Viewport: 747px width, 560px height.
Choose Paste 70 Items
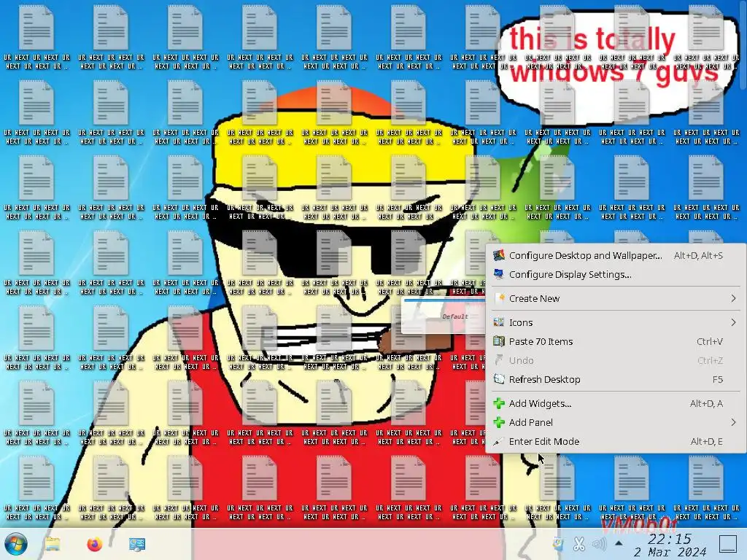pos(616,341)
